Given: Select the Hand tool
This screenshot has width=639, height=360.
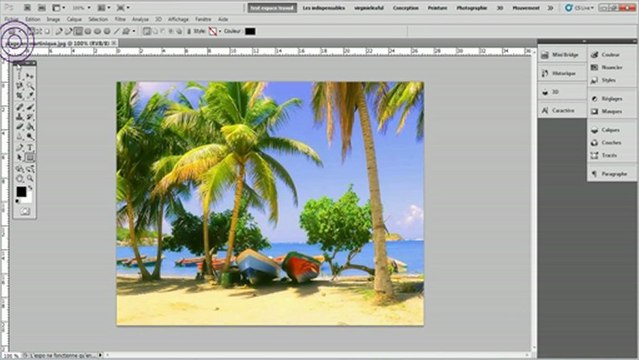Looking at the screenshot, I should pos(20,179).
